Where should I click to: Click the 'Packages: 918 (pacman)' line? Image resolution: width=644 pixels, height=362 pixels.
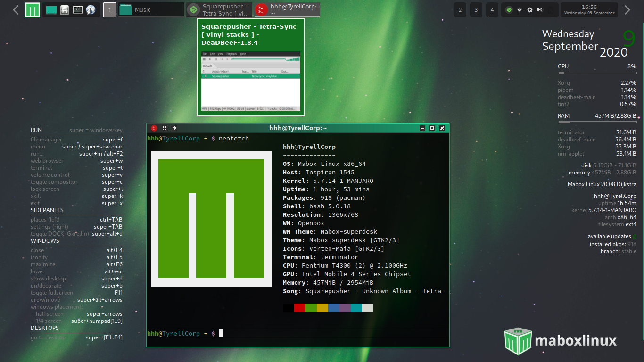[324, 197]
